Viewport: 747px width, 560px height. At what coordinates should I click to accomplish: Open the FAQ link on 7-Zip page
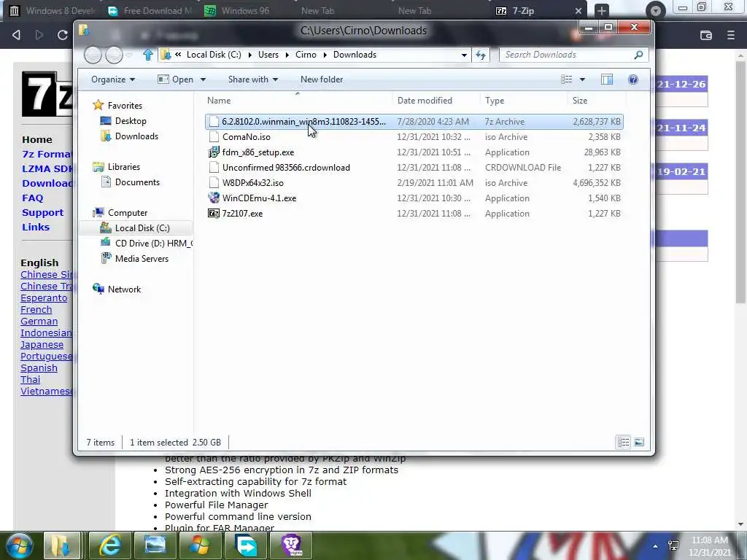pos(32,198)
